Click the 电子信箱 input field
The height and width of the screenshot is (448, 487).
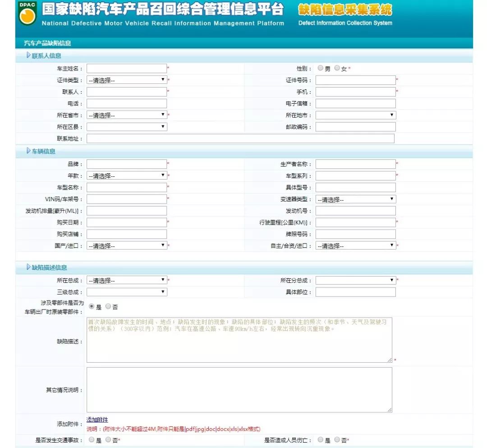[x=356, y=103]
